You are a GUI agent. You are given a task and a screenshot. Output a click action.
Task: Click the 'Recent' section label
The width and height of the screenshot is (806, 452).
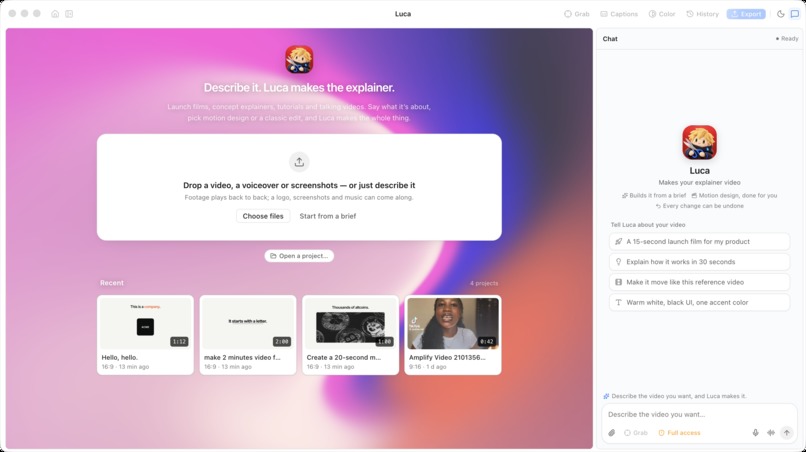click(112, 283)
